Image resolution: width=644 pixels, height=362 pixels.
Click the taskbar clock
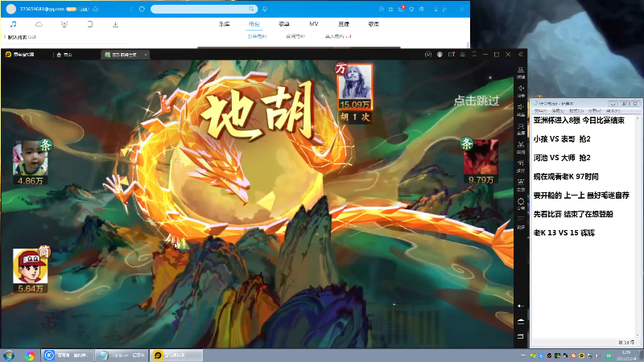tap(626, 356)
